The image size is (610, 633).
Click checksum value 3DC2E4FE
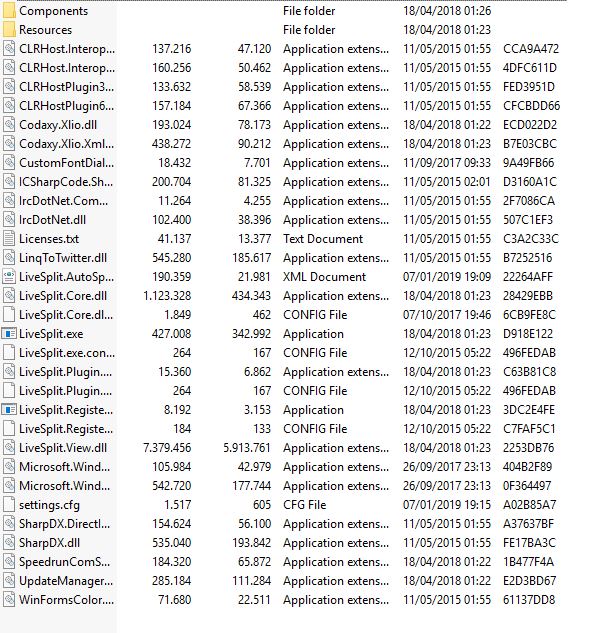tap(529, 410)
